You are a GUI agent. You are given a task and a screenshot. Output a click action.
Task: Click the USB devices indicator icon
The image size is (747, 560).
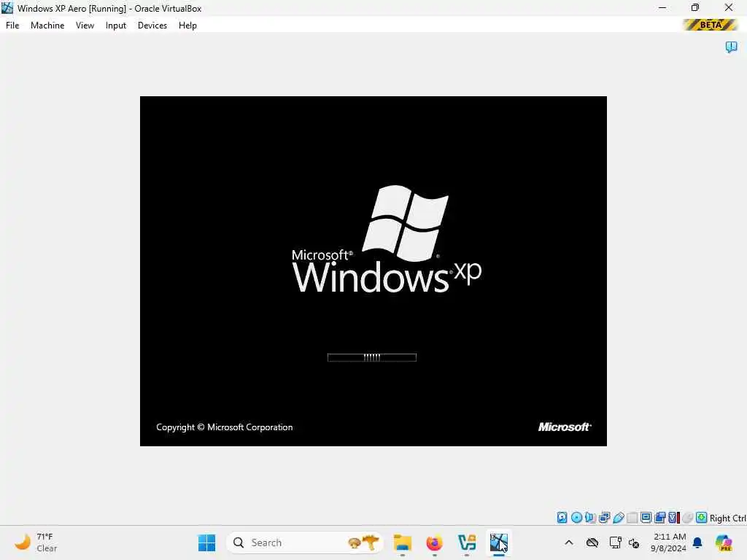pyautogui.click(x=619, y=518)
